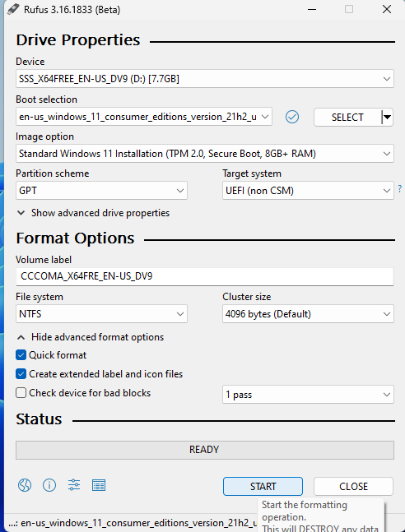The height and width of the screenshot is (532, 405).
Task: Click the Volume label text field
Action: point(204,276)
